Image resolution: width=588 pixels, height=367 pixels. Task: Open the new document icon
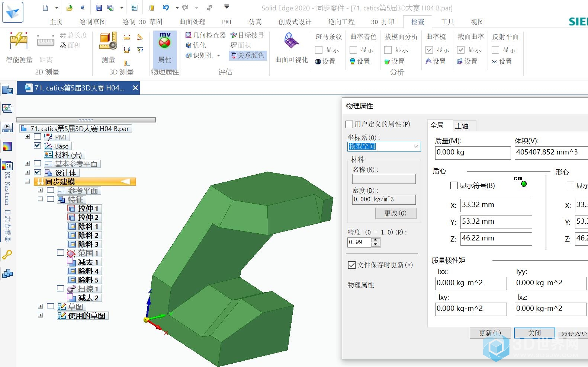(45, 8)
